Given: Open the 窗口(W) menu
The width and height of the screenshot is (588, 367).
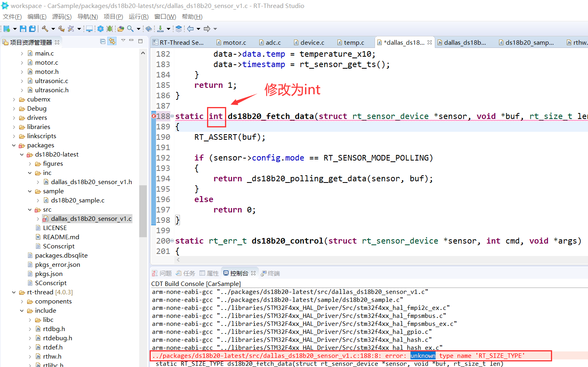Looking at the screenshot, I should click(x=165, y=16).
